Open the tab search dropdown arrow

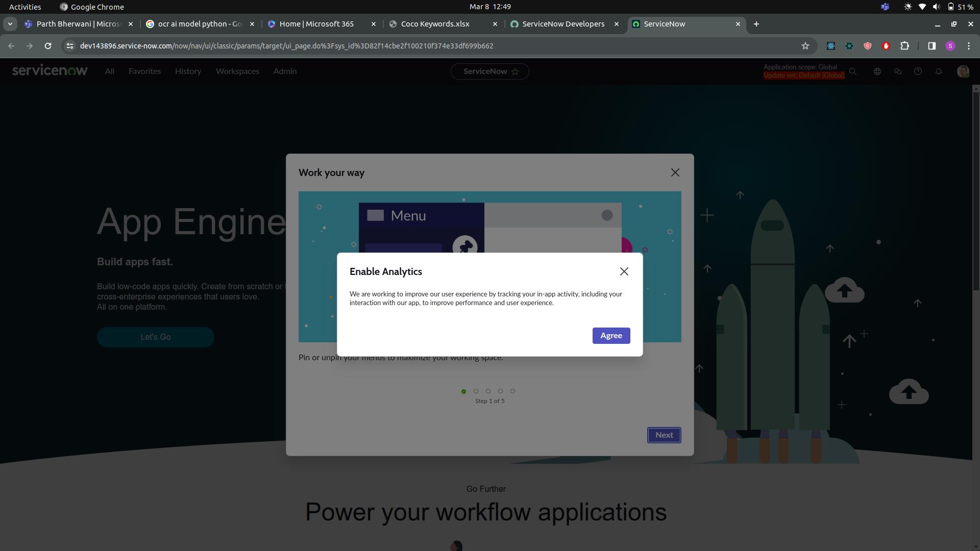click(x=10, y=24)
